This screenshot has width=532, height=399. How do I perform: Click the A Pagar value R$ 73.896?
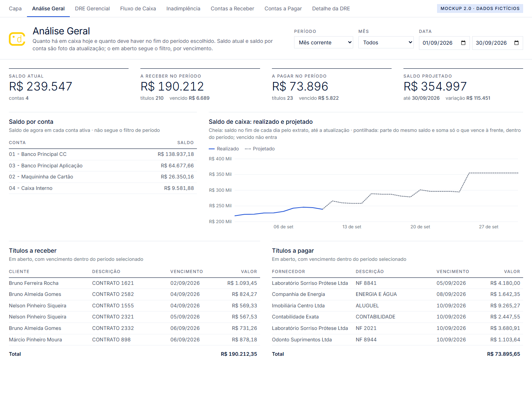[x=300, y=86]
